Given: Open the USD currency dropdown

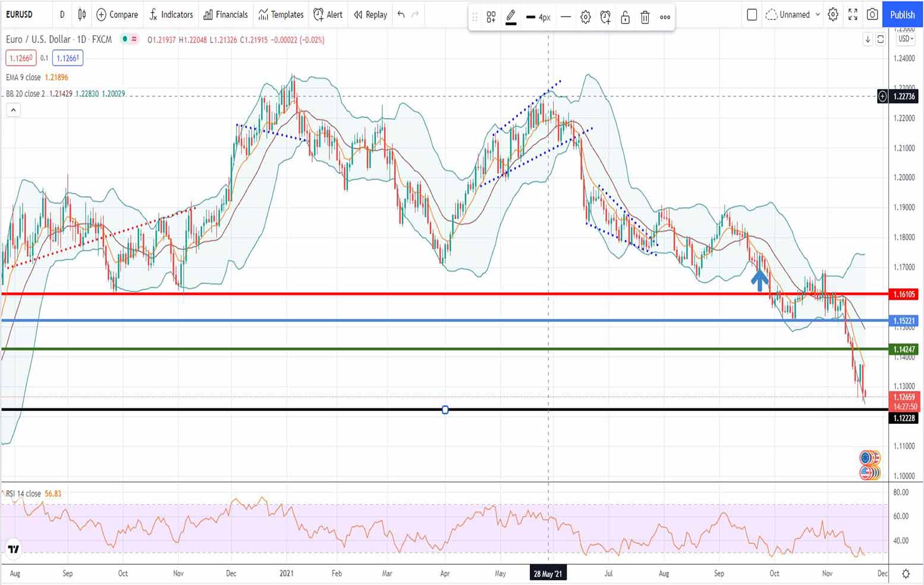Looking at the screenshot, I should click(906, 39).
